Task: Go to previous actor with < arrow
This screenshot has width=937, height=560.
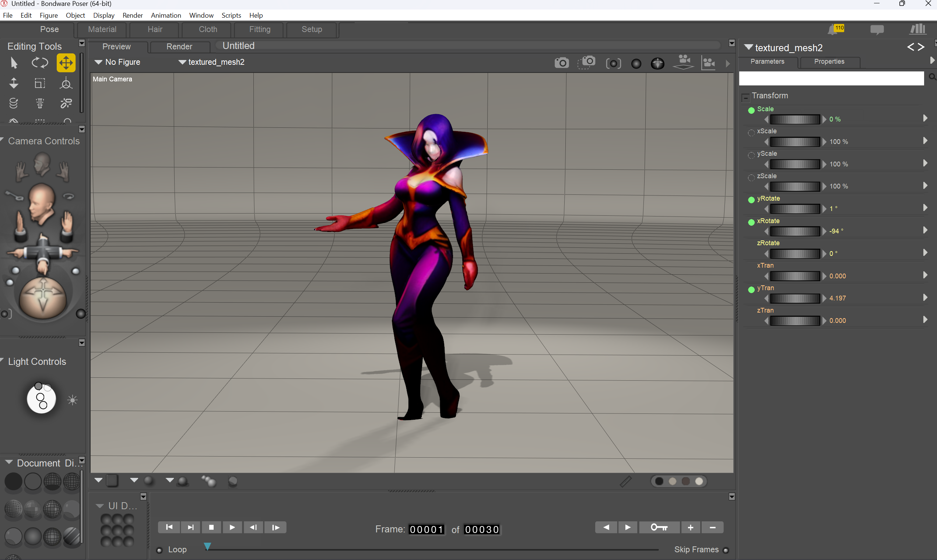Action: [x=910, y=47]
